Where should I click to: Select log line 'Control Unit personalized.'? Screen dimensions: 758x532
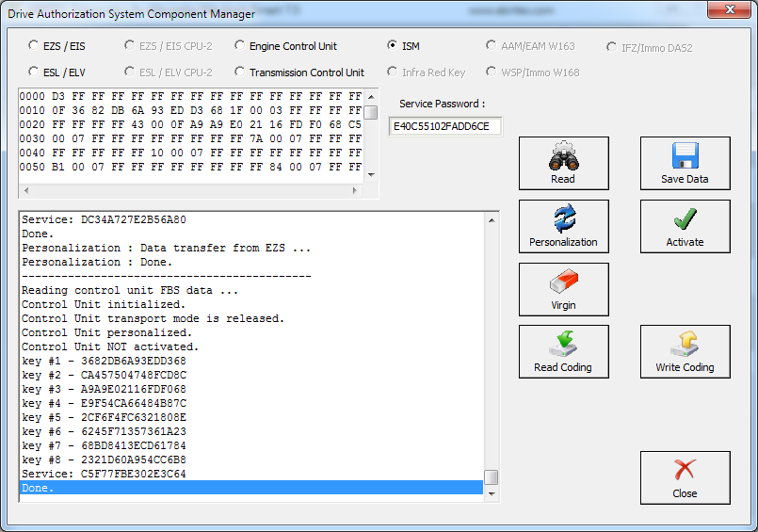click(x=251, y=333)
